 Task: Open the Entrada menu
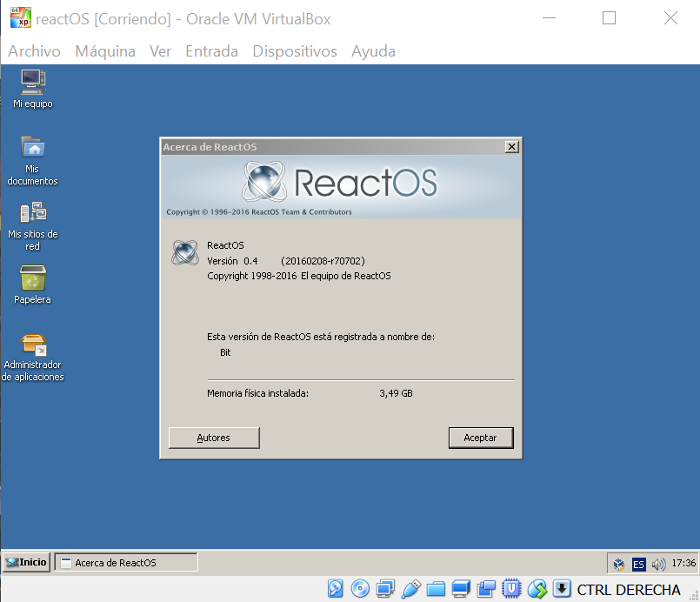(x=211, y=51)
